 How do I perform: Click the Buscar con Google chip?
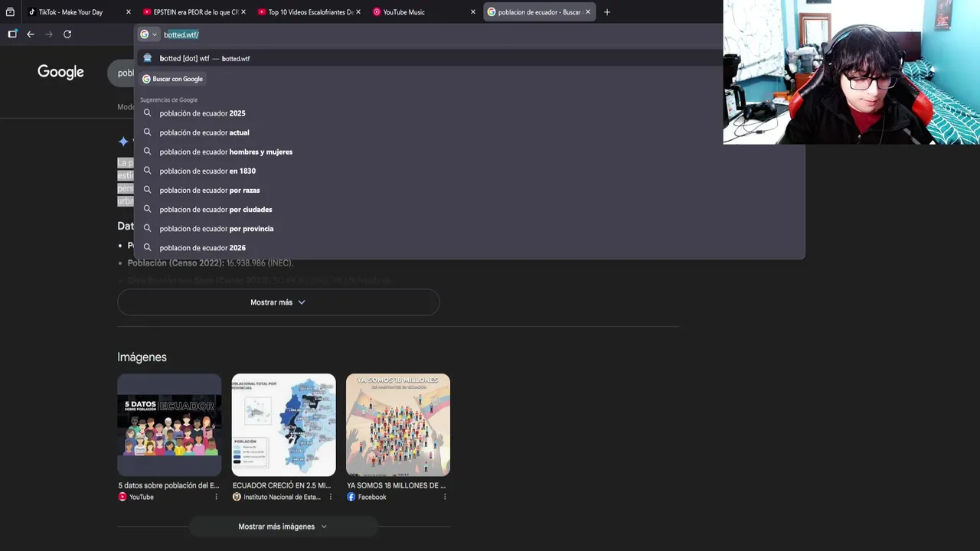[172, 79]
